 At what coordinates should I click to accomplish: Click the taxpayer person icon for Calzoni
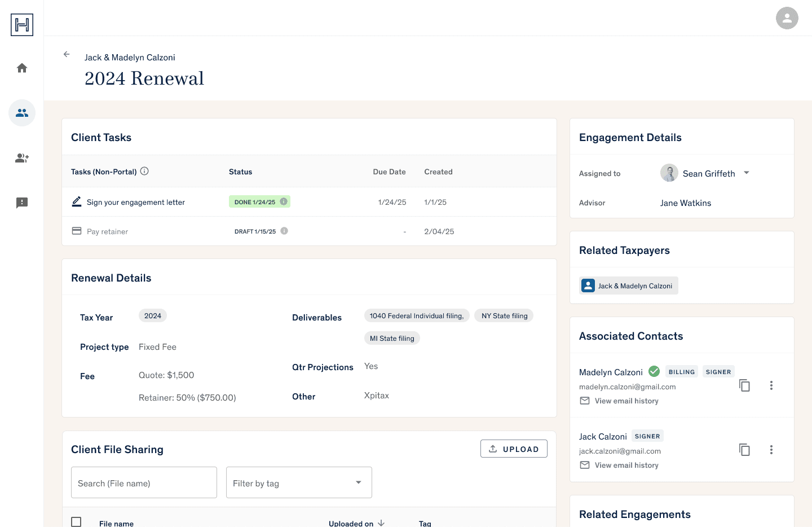pyautogui.click(x=588, y=286)
